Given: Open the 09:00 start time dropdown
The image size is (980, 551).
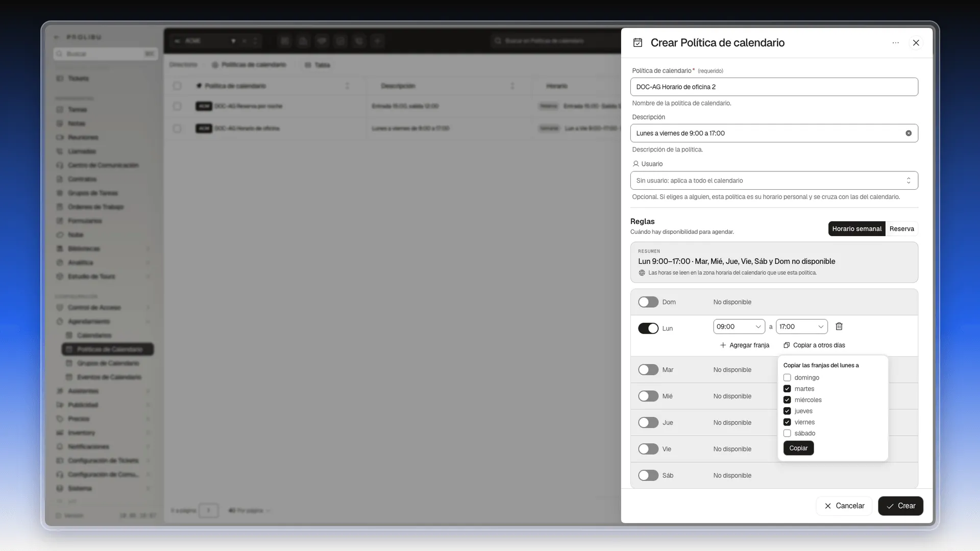Looking at the screenshot, I should pyautogui.click(x=739, y=327).
